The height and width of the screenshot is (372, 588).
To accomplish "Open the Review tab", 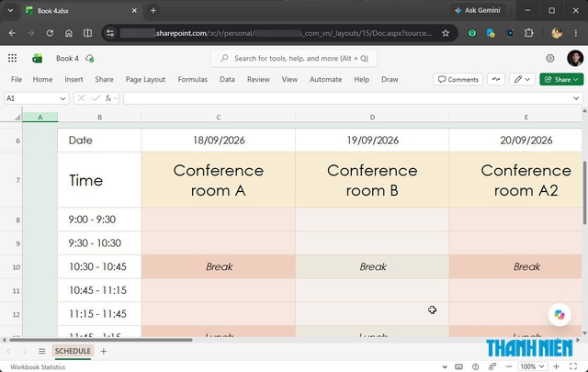I will (258, 79).
